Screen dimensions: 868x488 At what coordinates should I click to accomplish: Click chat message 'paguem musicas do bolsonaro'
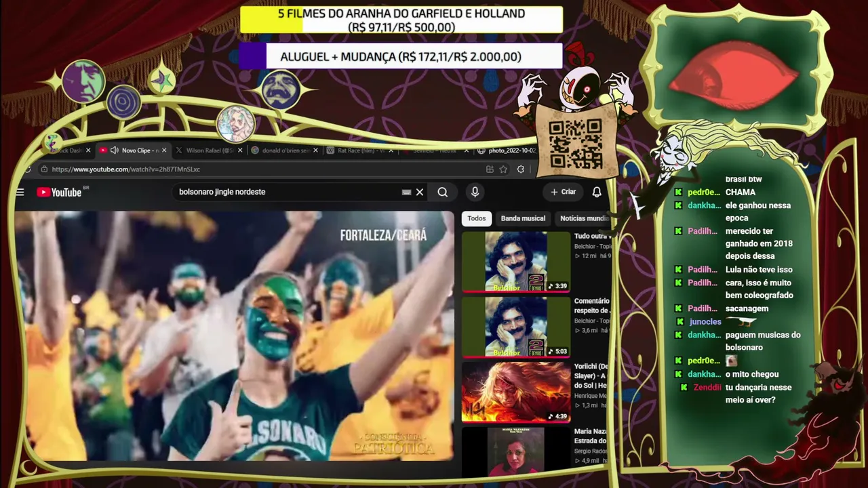[763, 341]
